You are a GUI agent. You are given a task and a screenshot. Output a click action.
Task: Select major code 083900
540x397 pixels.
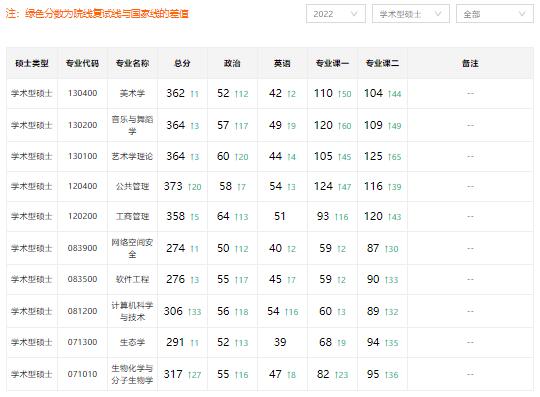pos(83,248)
